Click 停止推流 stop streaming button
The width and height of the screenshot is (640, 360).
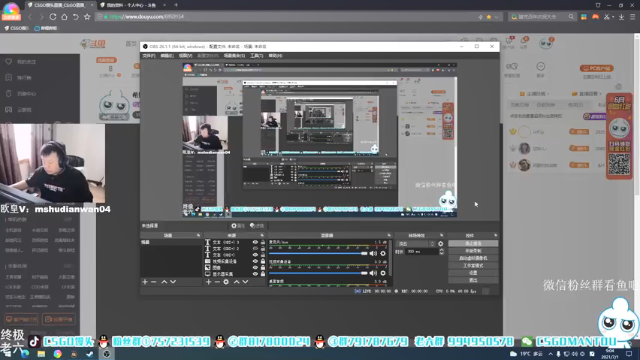[x=473, y=244]
